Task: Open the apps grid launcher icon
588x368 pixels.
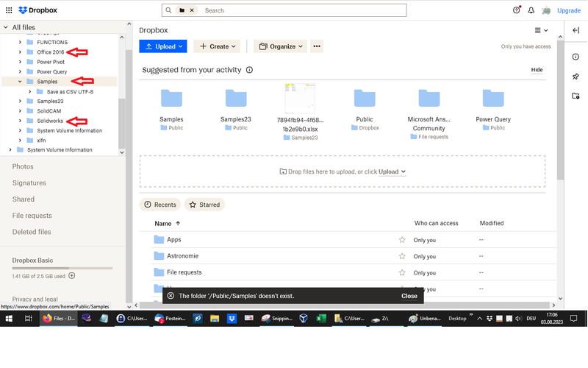Action: 8,10
